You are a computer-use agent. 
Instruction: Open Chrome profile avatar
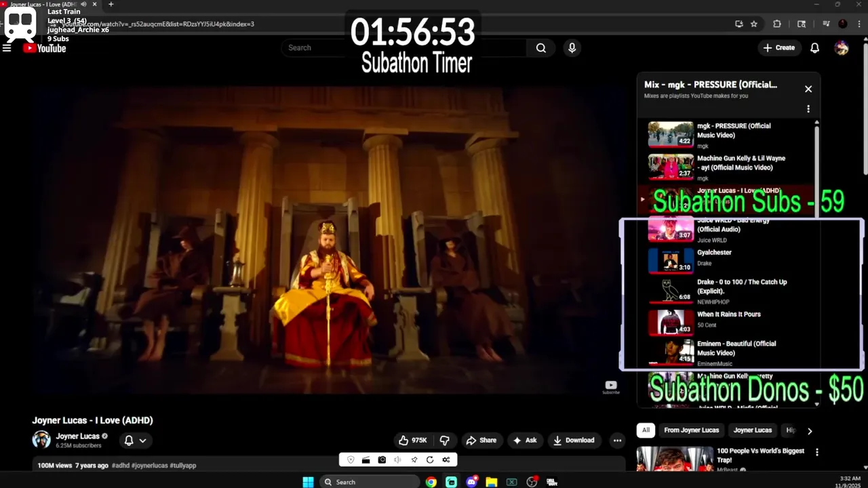[x=843, y=24]
